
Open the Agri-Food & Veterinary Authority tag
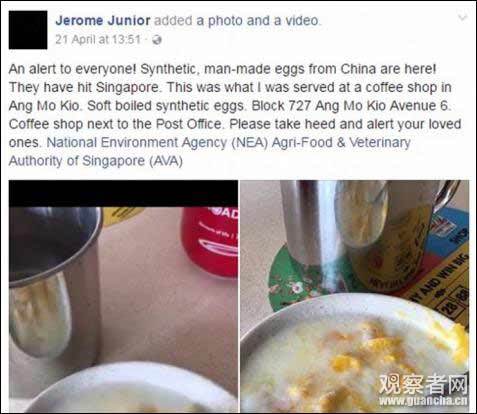pos(341,143)
